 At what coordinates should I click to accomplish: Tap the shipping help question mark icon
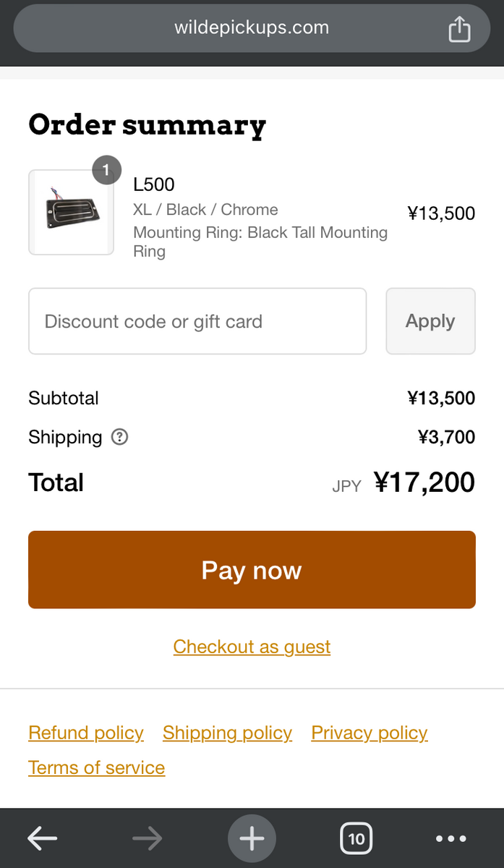tap(120, 437)
